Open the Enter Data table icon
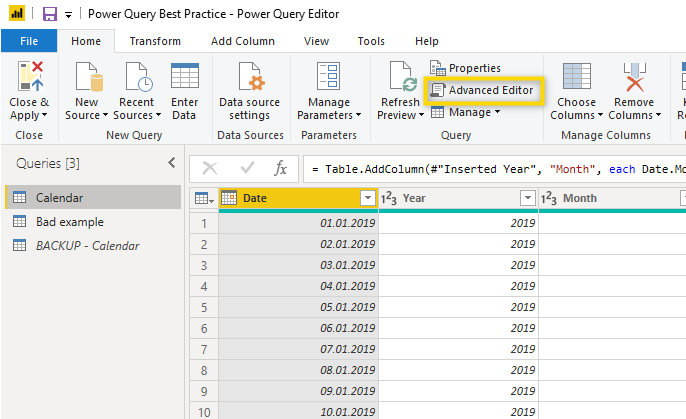The height and width of the screenshot is (419, 686). pos(185,76)
